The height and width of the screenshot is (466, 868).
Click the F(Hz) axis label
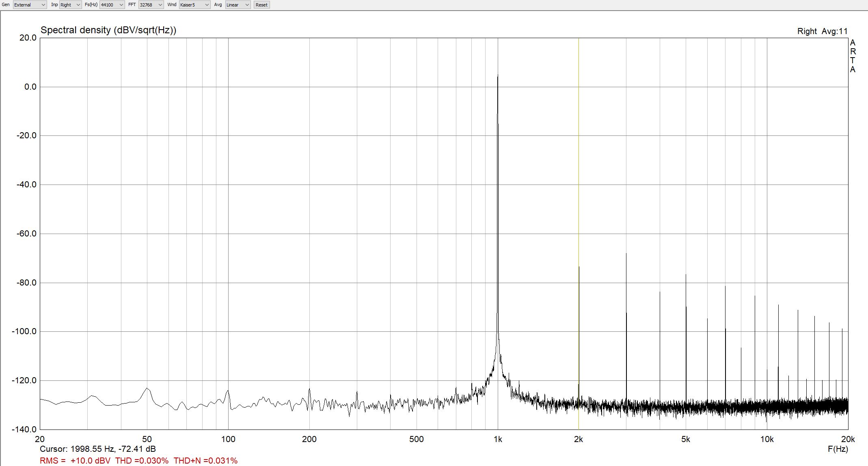click(838, 449)
